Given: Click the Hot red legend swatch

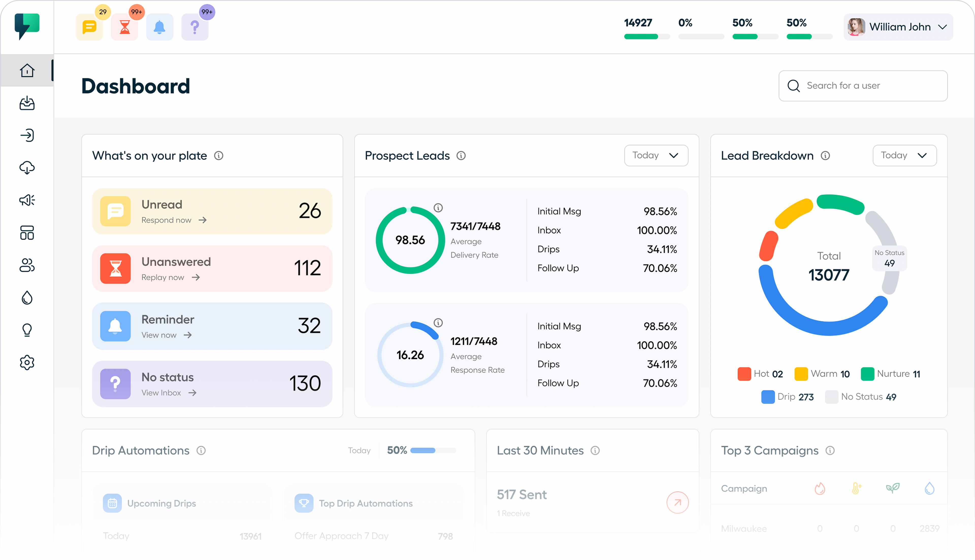Looking at the screenshot, I should pyautogui.click(x=744, y=374).
